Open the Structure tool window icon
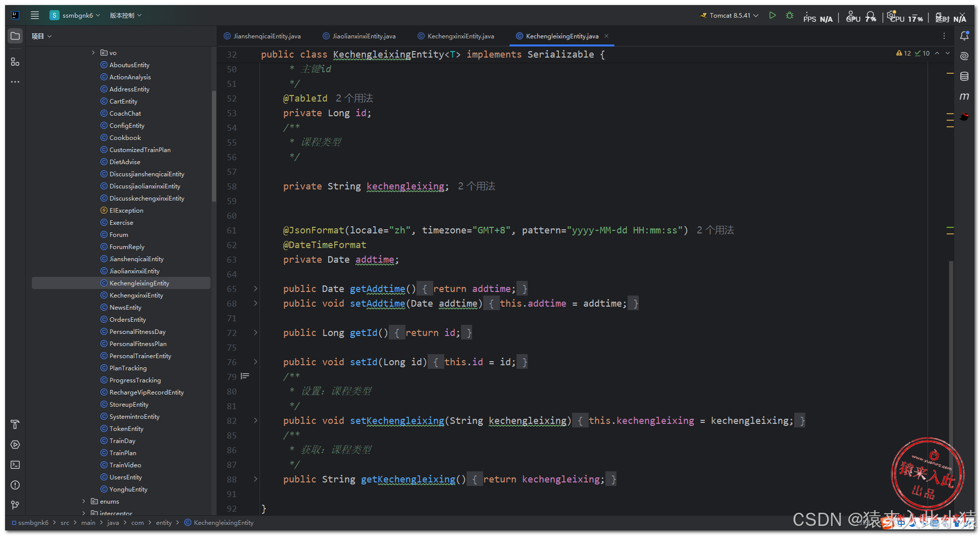 point(15,62)
